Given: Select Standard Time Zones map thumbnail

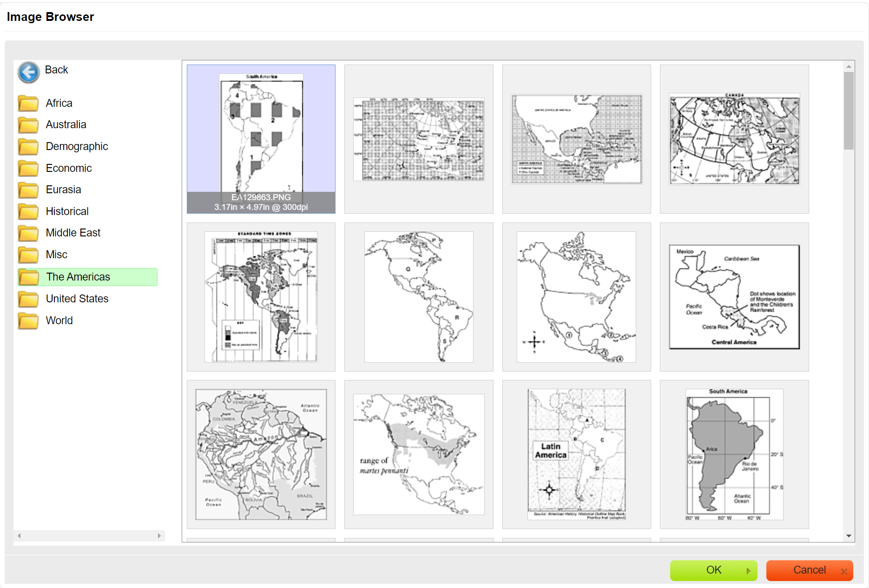Looking at the screenshot, I should point(261,297).
